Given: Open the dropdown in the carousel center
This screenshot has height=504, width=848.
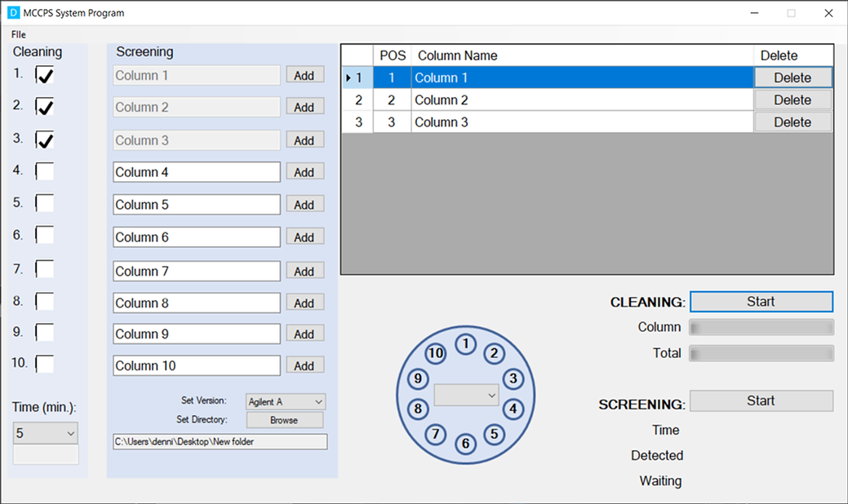Looking at the screenshot, I should (466, 395).
